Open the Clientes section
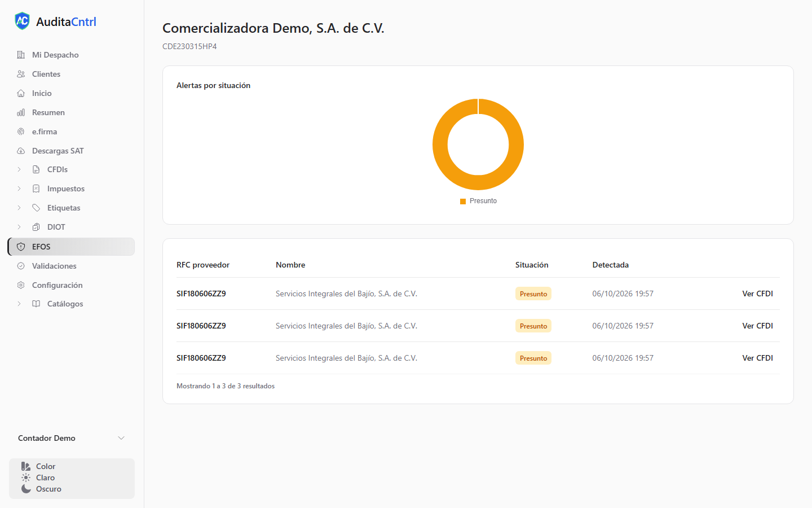 [72, 74]
